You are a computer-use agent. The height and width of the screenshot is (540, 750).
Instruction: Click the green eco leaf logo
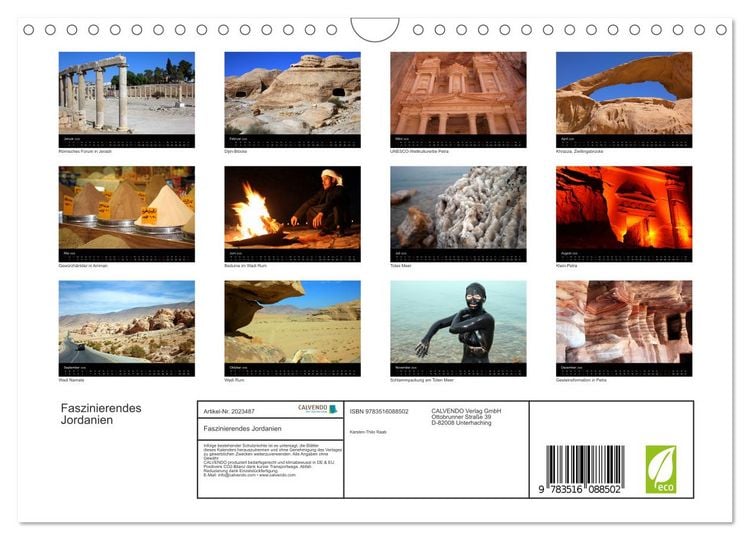point(661,469)
